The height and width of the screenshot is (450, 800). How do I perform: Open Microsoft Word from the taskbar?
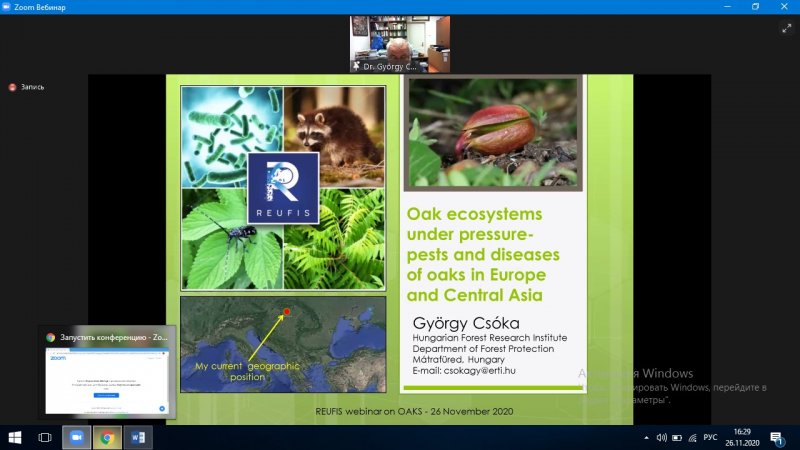click(138, 438)
